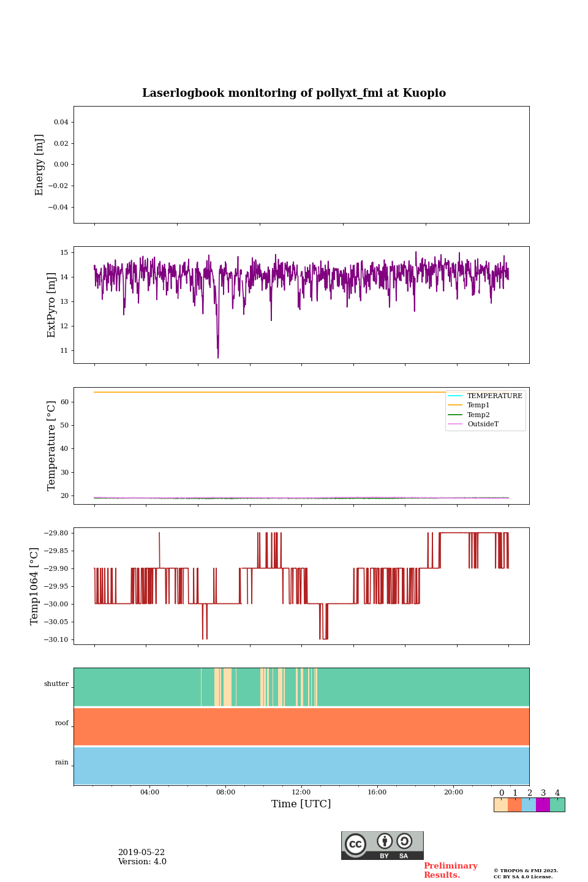Click the green Temp2 legend entry

478,415
